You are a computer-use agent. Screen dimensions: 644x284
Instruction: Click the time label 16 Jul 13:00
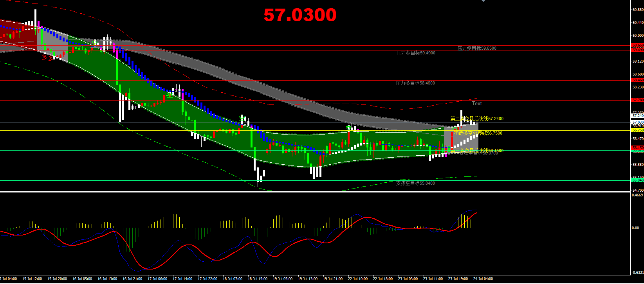point(107,279)
